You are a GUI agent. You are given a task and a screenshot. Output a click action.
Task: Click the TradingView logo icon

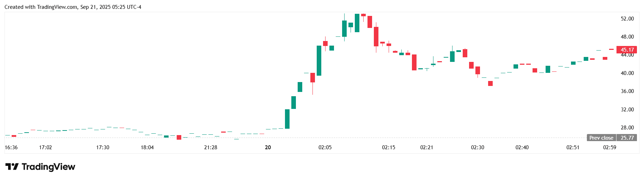[12, 167]
